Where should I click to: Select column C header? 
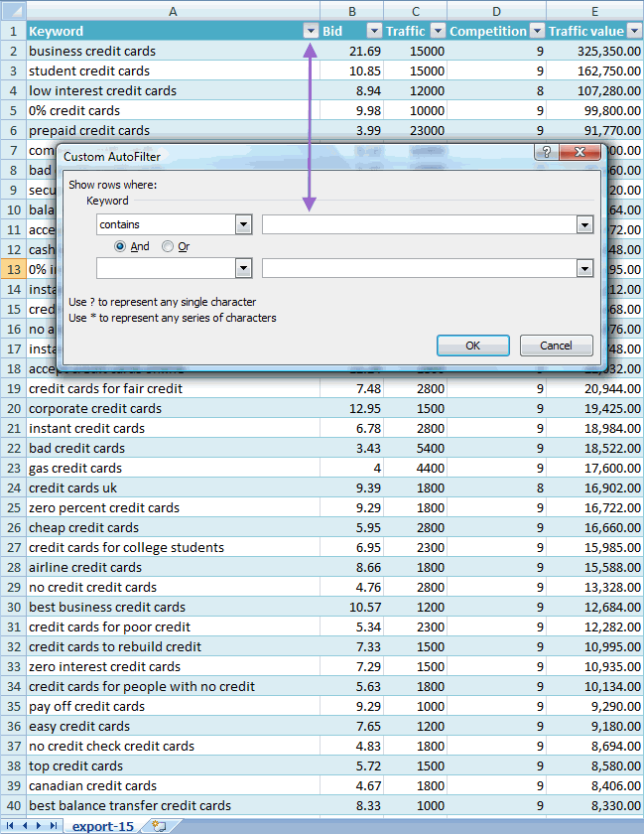click(416, 11)
